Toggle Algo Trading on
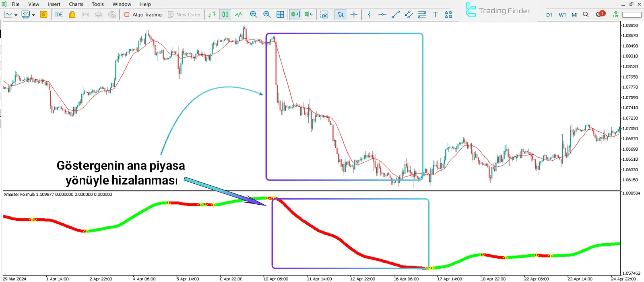Screen dimensions: 644x282 (143, 15)
